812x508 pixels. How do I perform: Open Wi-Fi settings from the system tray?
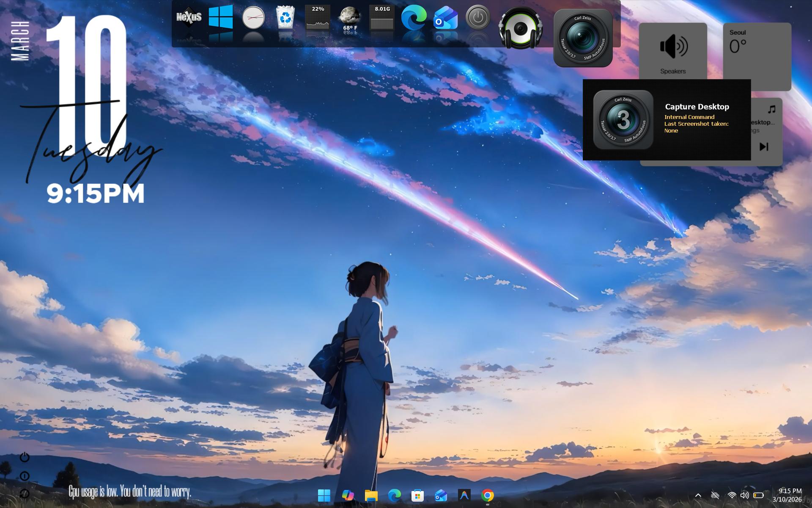click(x=732, y=495)
